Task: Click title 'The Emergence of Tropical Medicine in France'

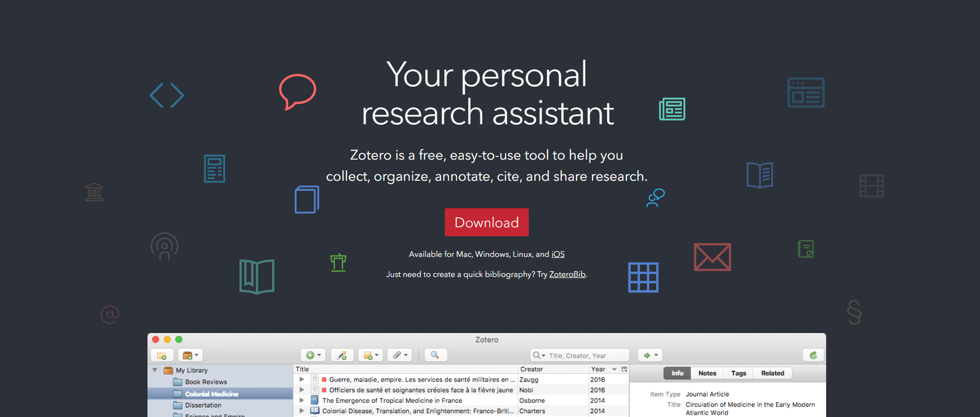Action: click(x=392, y=401)
